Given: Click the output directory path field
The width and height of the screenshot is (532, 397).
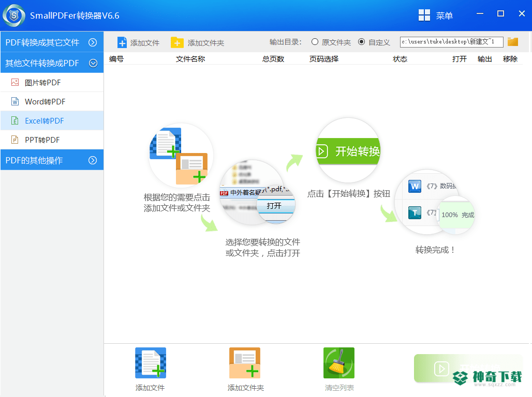Looking at the screenshot, I should point(451,42).
